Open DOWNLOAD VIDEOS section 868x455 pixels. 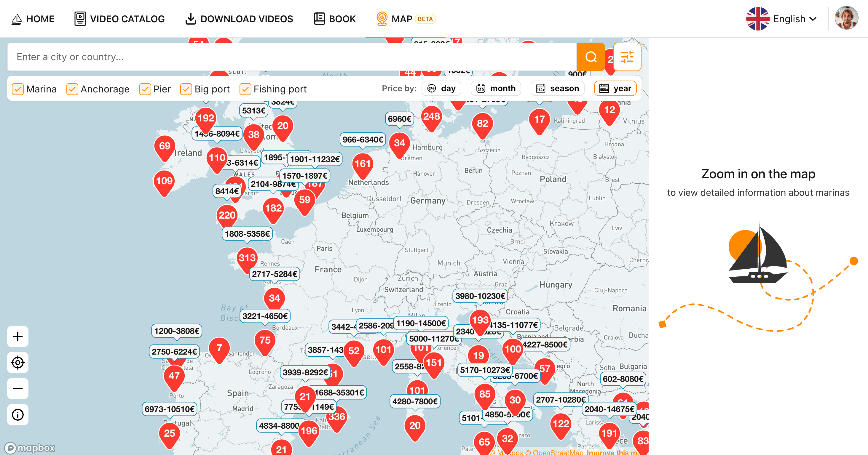[x=239, y=19]
